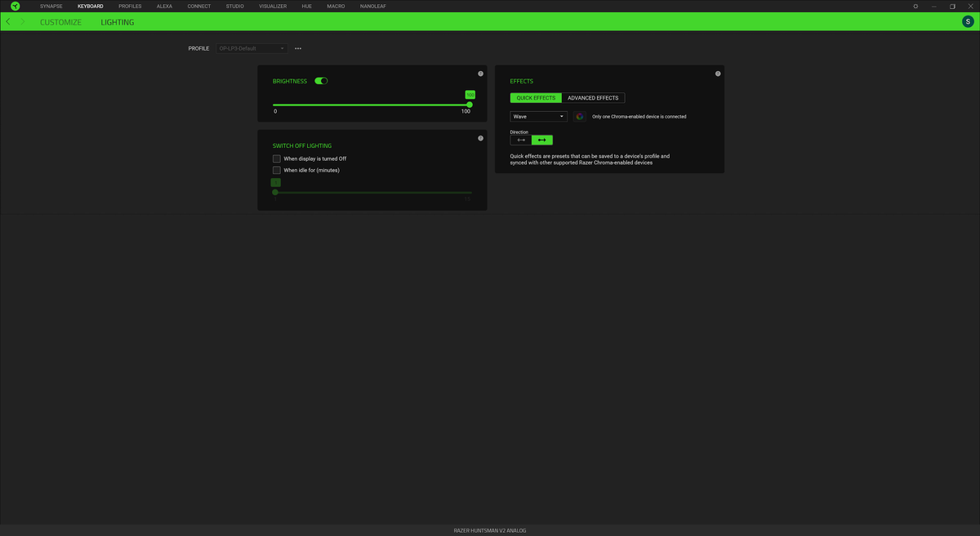Open profile options three-dot menu
Screen dimensions: 980x536
point(298,48)
